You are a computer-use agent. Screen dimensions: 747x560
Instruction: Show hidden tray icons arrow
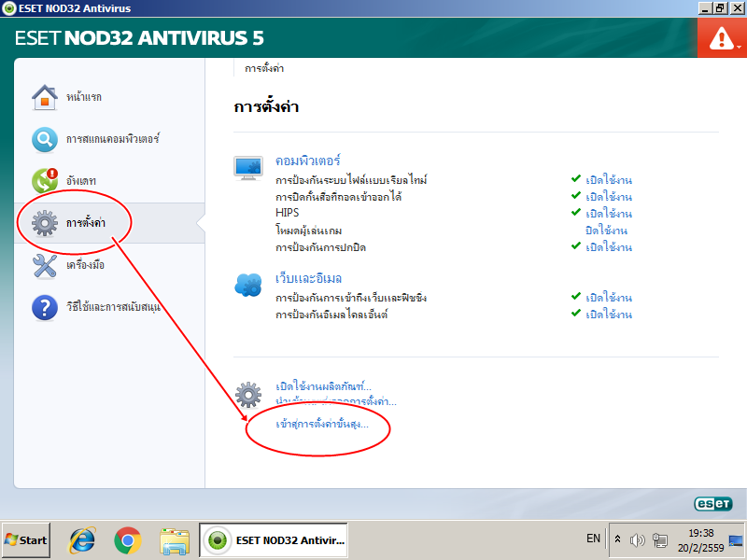617,539
